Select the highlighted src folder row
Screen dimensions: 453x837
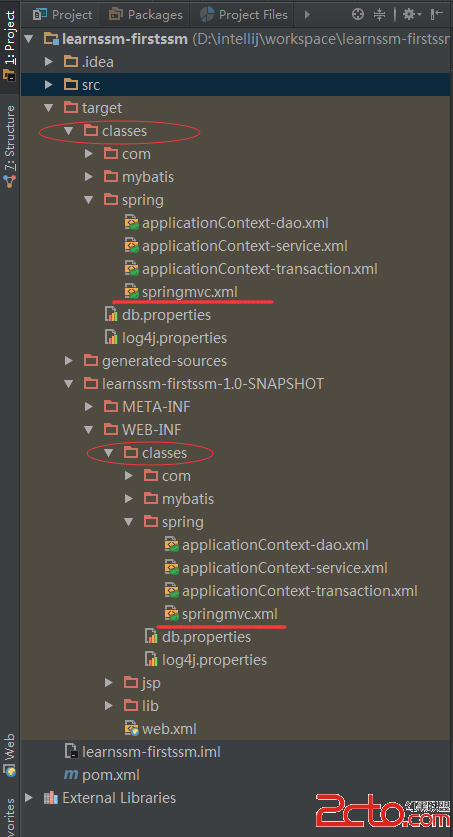(x=237, y=85)
